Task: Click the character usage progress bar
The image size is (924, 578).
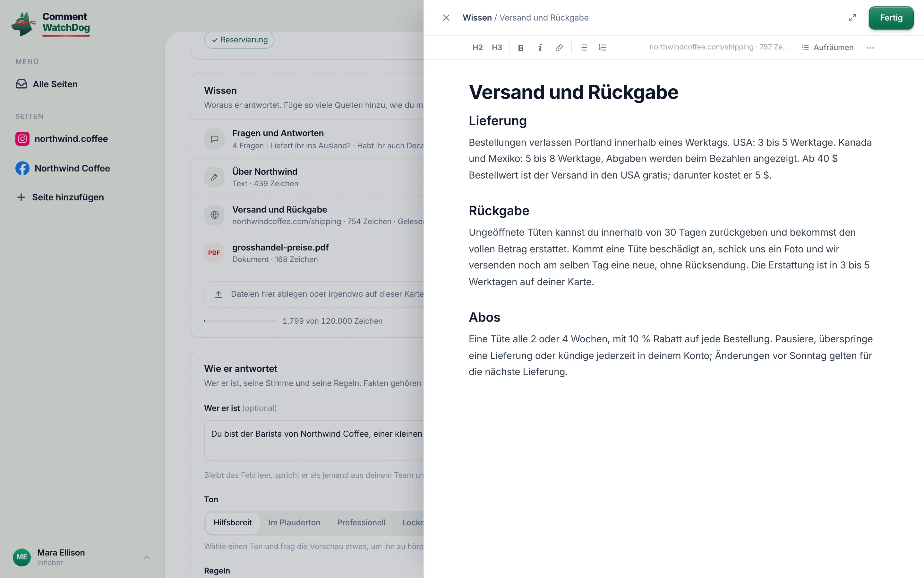Action: (240, 321)
